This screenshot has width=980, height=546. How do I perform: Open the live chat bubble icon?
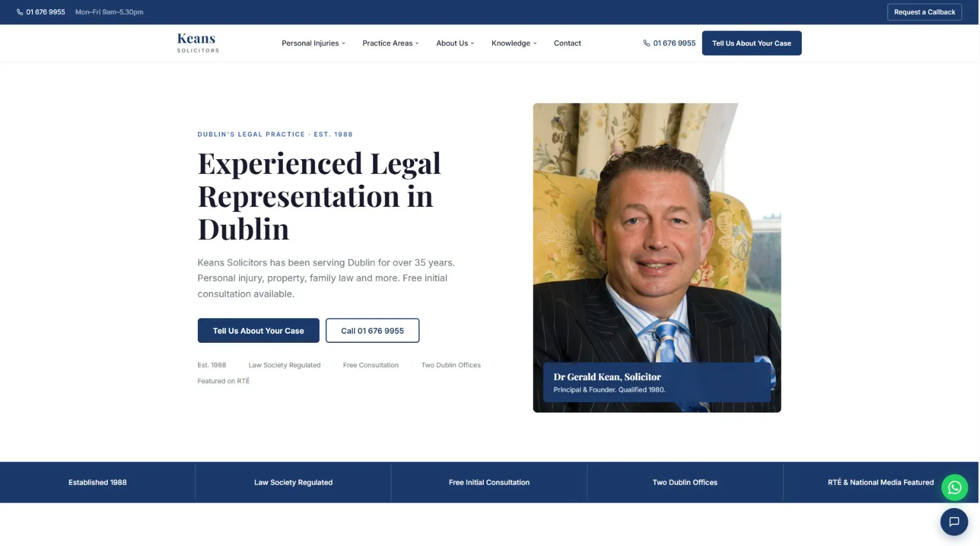click(954, 522)
